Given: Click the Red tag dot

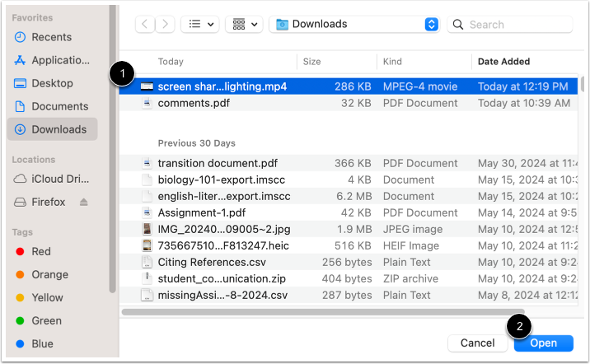Looking at the screenshot, I should 20,251.
